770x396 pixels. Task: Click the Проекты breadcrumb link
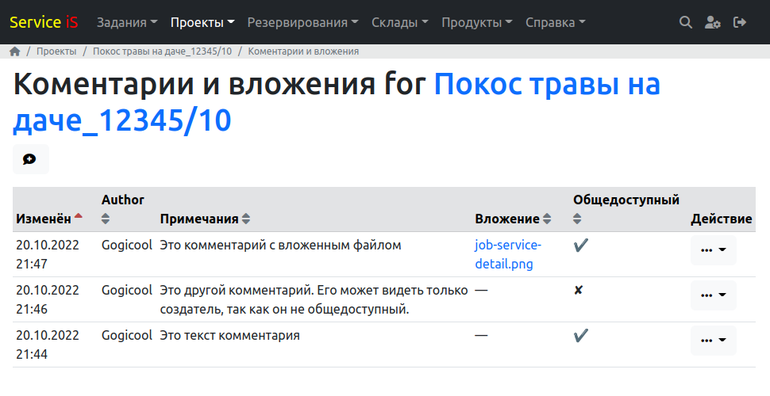(x=56, y=51)
